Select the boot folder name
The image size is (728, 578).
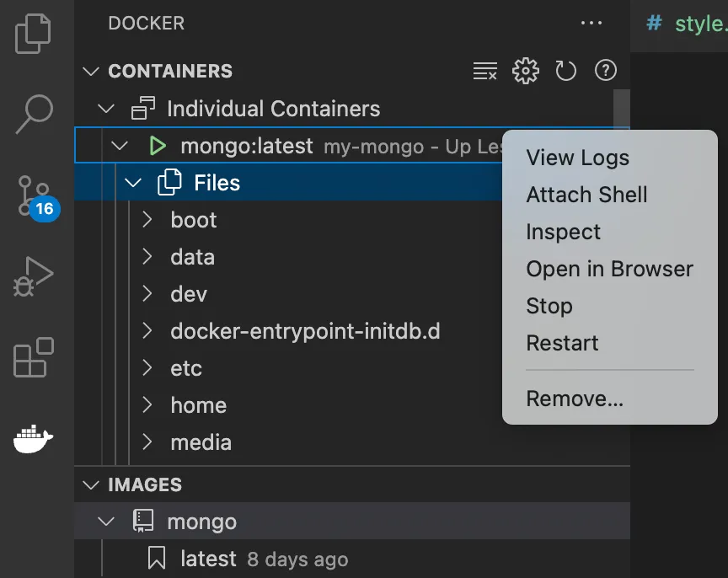194,220
